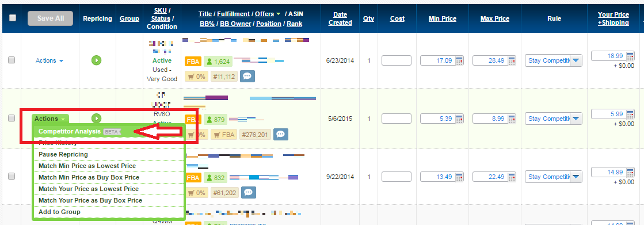
Task: Click green repricing play icon in first row
Action: pos(97,60)
